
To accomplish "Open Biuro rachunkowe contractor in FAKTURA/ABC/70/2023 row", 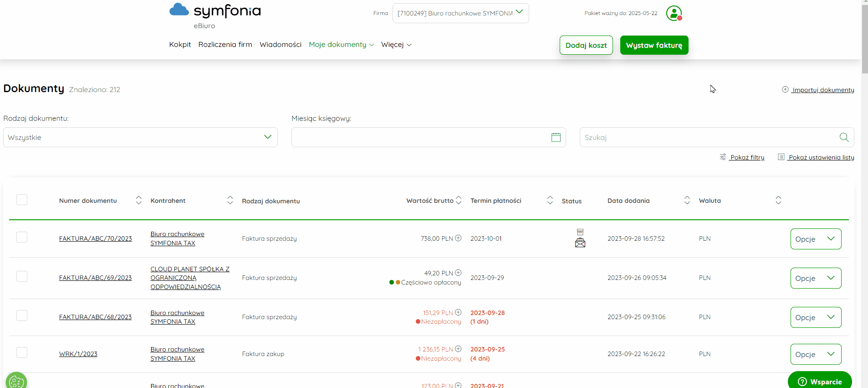I will pyautogui.click(x=177, y=238).
